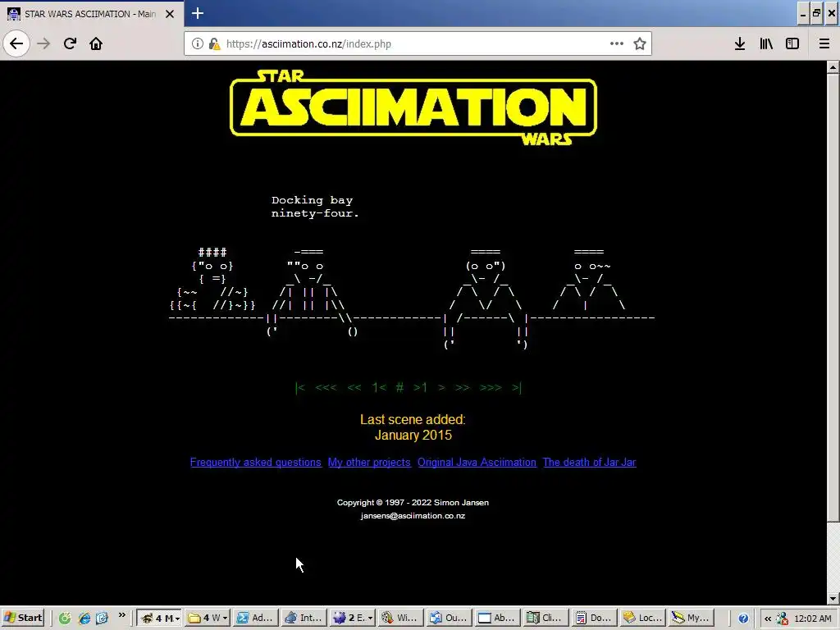840x630 pixels.
Task: Switch to the Loc... taskbar window
Action: pyautogui.click(x=643, y=619)
